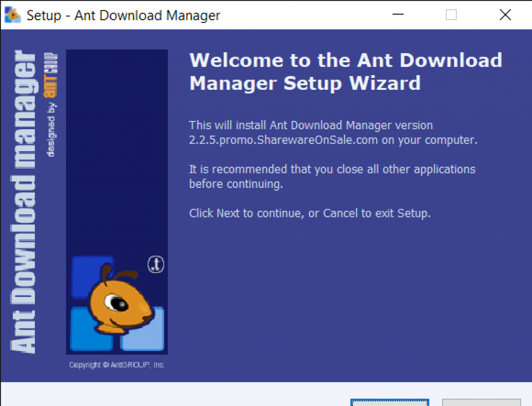Image resolution: width=532 pixels, height=406 pixels.
Task: Click the 'Setup - Ant Download Manager' window title
Action: [123, 16]
